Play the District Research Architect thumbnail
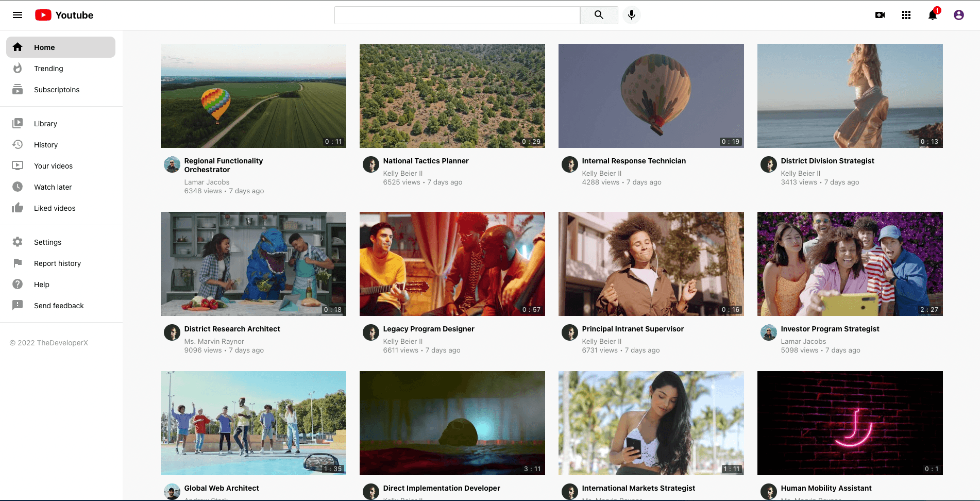The width and height of the screenshot is (980, 501). point(254,264)
